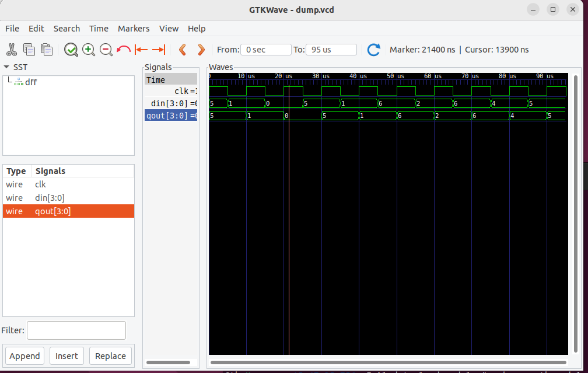The height and width of the screenshot is (373, 588).
Task: Click the waveform vertical scrollbar
Action: 576,214
